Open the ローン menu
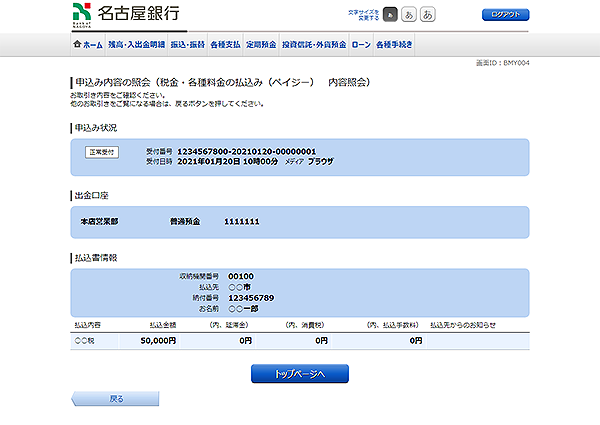Screen dimensions: 600x425 pos(361,45)
